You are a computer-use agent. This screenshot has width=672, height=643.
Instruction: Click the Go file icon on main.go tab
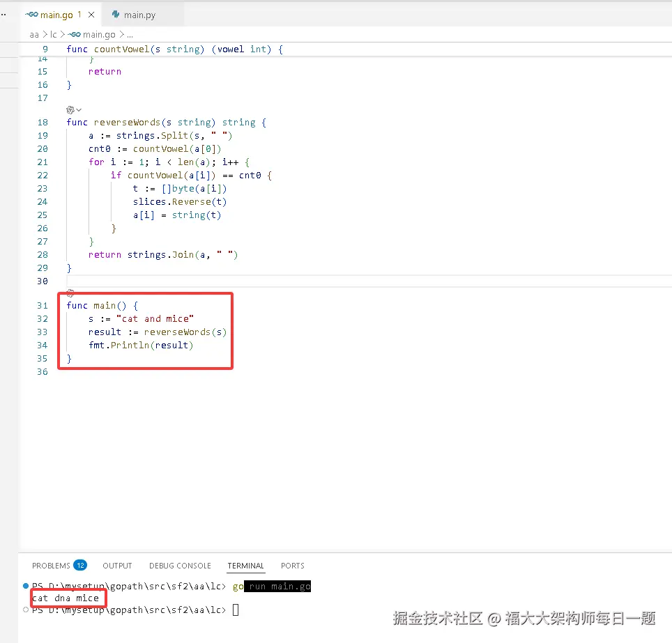point(31,15)
